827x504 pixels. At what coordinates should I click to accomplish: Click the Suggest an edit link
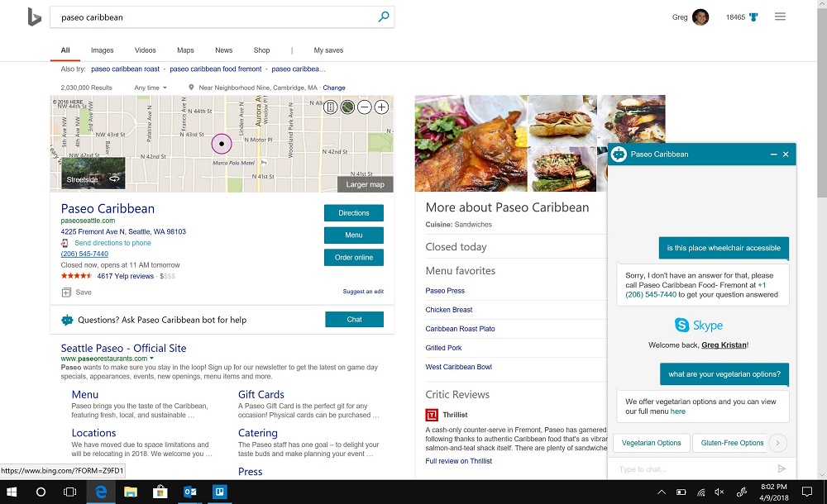point(363,292)
